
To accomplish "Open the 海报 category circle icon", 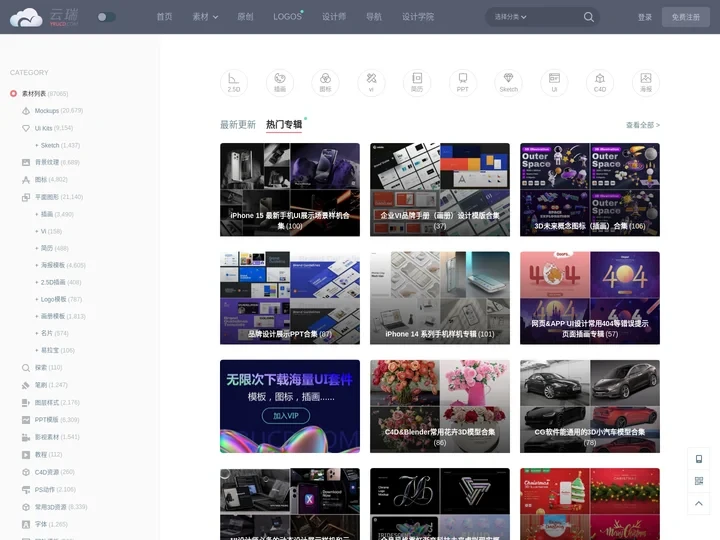I will [646, 83].
